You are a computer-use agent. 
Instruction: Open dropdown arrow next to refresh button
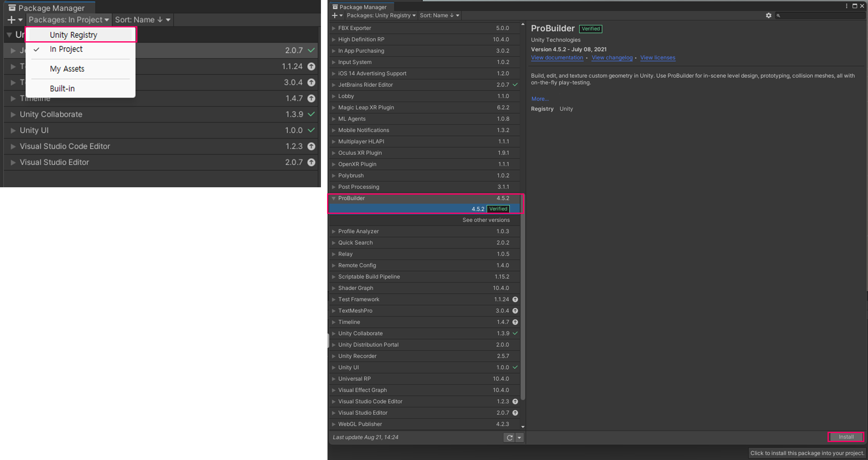(519, 438)
